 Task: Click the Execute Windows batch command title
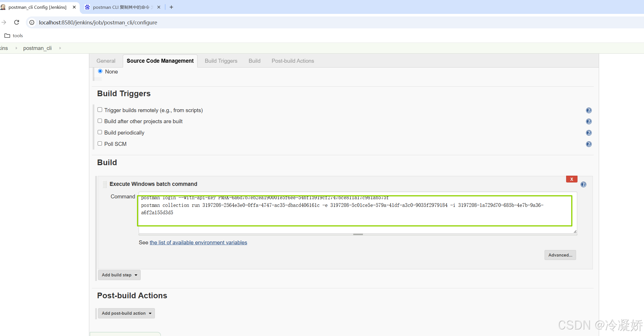(x=153, y=184)
